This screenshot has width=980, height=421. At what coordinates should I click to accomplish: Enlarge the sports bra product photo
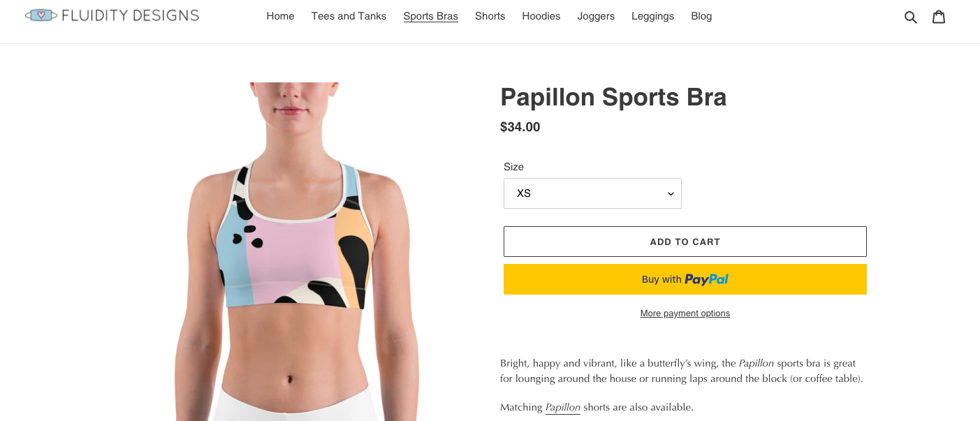[296, 251]
